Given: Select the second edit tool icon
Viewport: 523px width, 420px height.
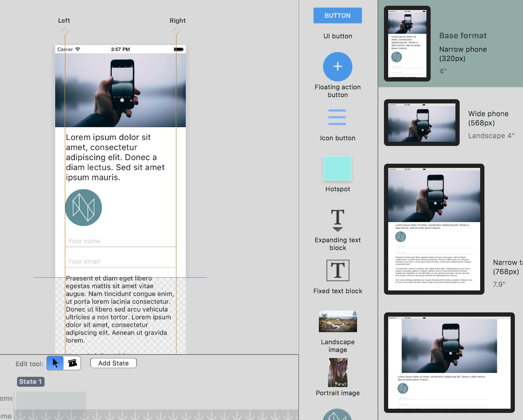Looking at the screenshot, I should (x=72, y=363).
